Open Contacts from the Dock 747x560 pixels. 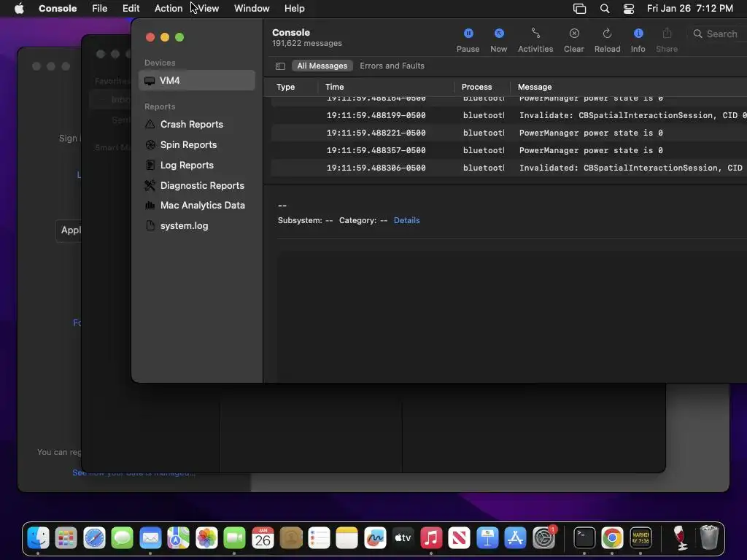(x=291, y=538)
